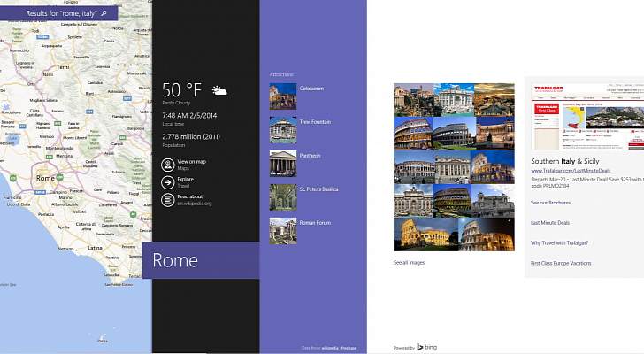Click the partly cloudy weather icon
The image size is (644, 354).
pyautogui.click(x=219, y=90)
